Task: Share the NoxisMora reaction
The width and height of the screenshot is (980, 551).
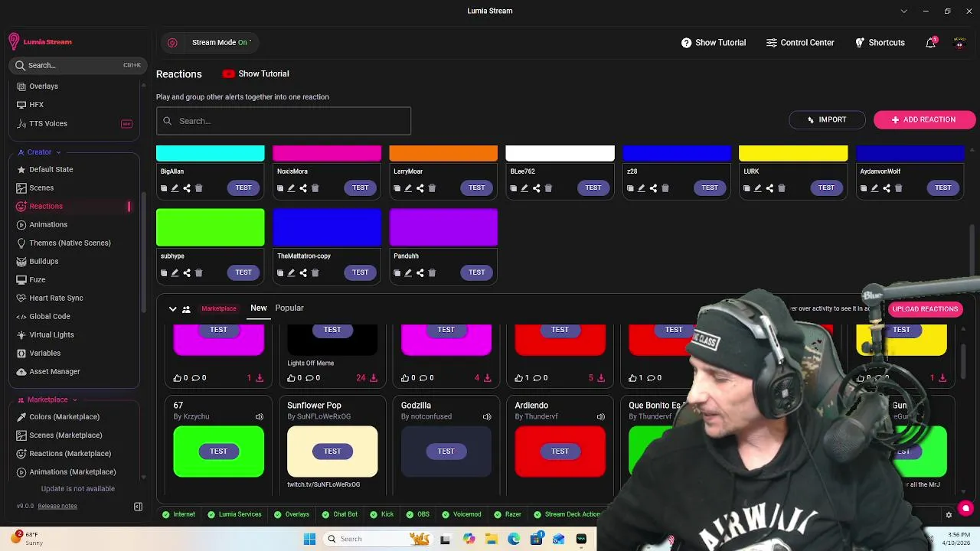Action: coord(303,188)
